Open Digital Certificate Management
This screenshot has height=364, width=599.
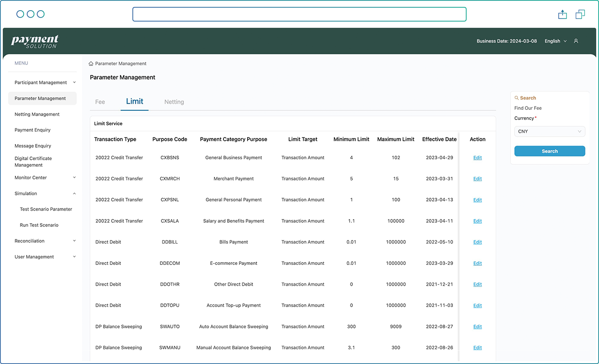click(x=33, y=162)
